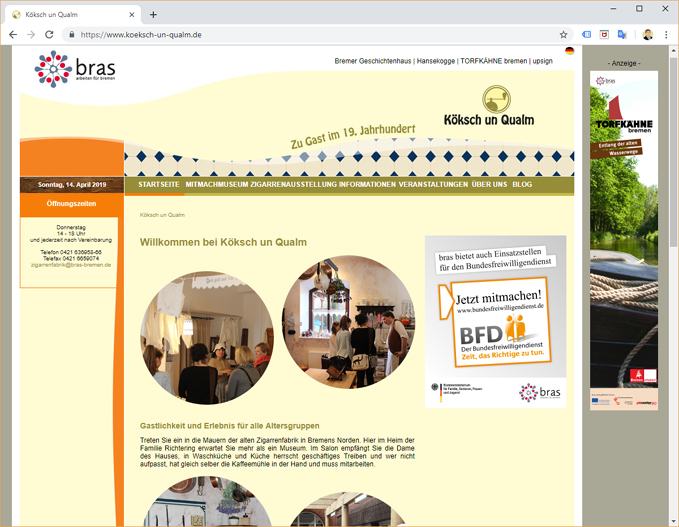Open the ZIGARRENAUSSTELLUNG menu item
The width and height of the screenshot is (679, 527).
point(291,185)
